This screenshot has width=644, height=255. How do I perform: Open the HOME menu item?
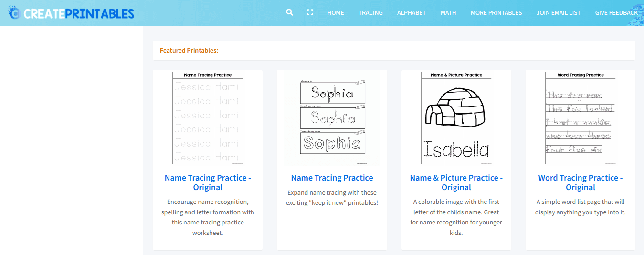pos(336,13)
